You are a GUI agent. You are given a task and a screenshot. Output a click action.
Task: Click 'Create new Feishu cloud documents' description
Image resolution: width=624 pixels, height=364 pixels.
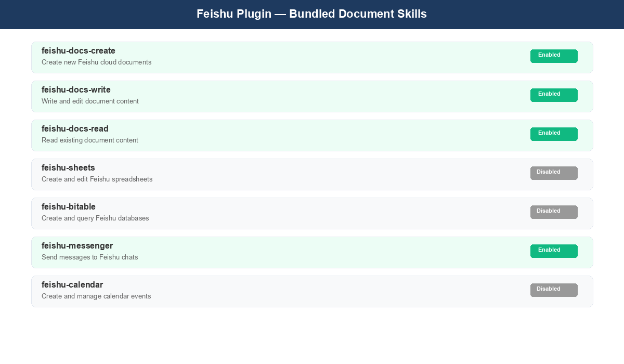(x=97, y=62)
